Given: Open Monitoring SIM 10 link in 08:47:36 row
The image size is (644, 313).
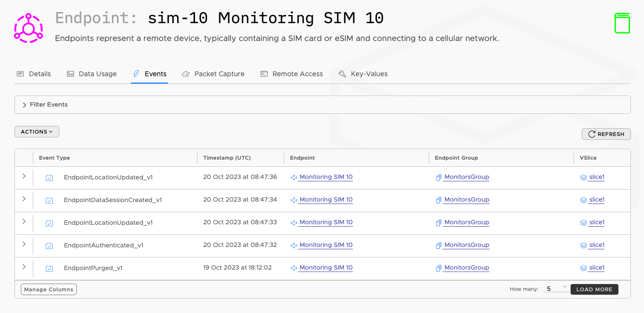Looking at the screenshot, I should (x=326, y=177).
